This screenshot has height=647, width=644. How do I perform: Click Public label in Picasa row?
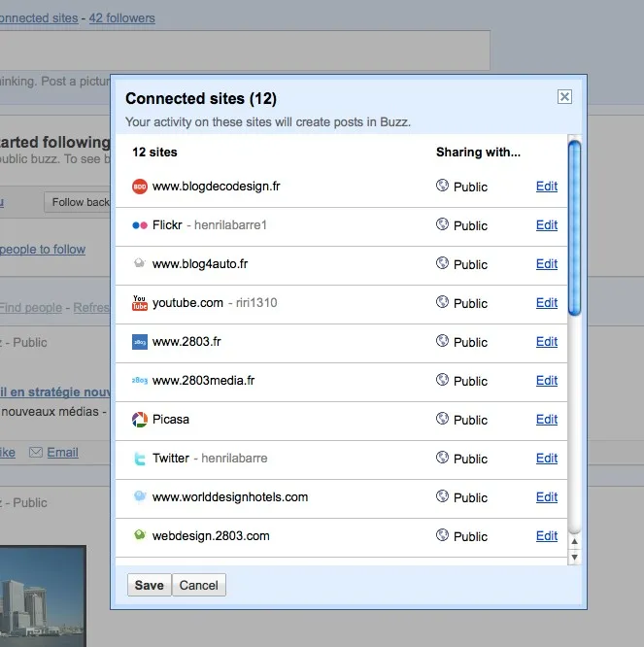click(x=470, y=420)
